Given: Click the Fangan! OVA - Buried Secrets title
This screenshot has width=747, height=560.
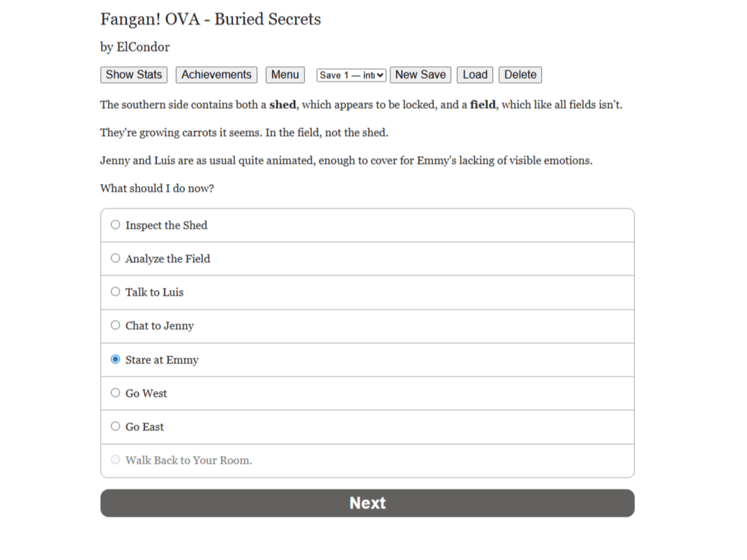Looking at the screenshot, I should [211, 19].
